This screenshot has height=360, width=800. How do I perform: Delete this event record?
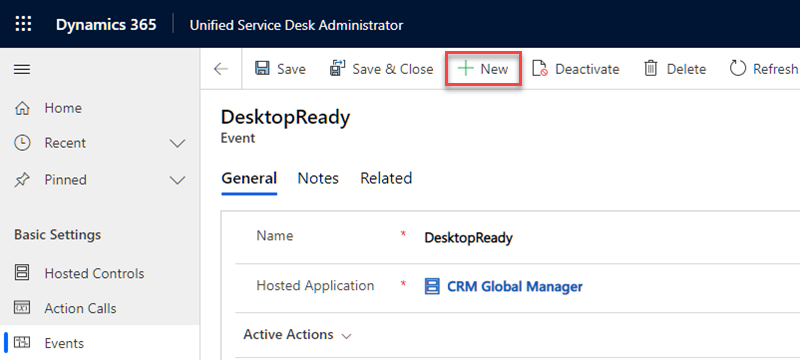(x=686, y=69)
